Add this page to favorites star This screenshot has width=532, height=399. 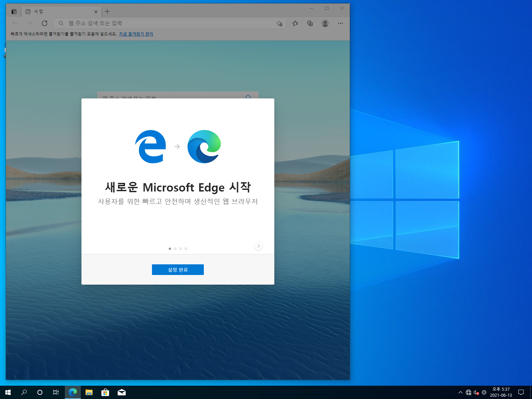point(279,23)
